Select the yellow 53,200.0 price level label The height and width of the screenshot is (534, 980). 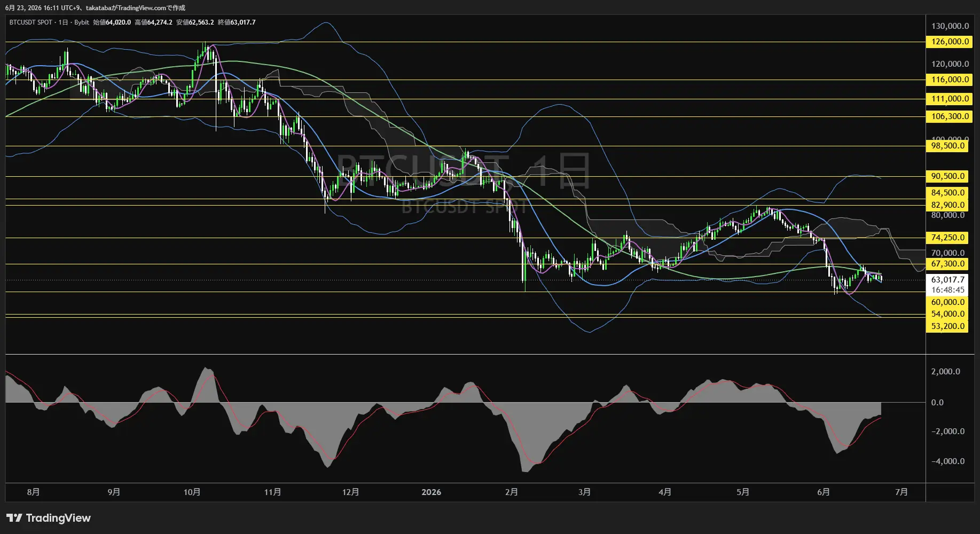pyautogui.click(x=947, y=326)
